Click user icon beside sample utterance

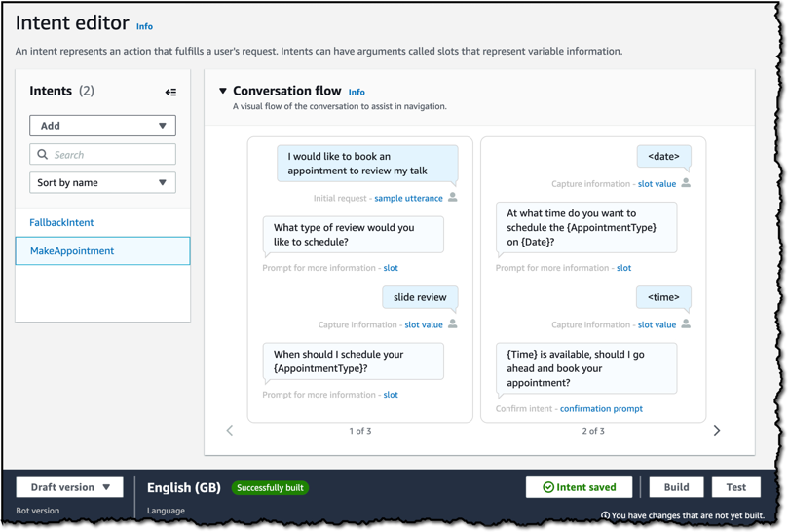(x=453, y=197)
